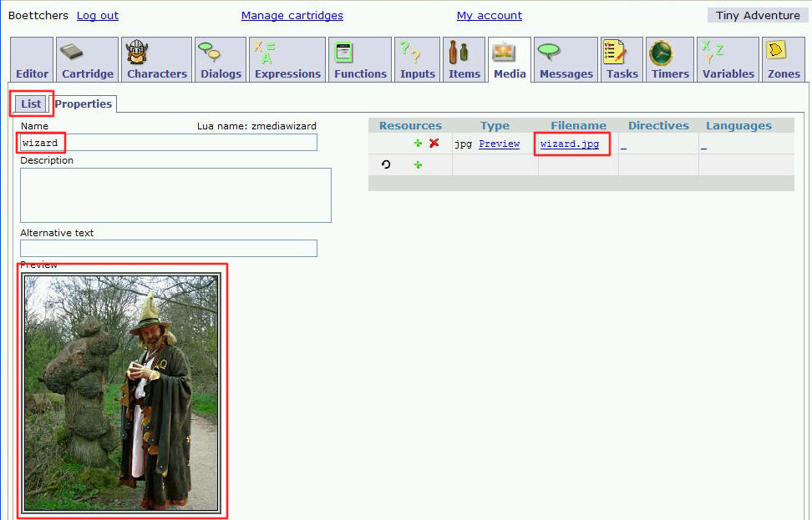Open the Tasks tab
Screen dimensions: 812x520
tap(622, 60)
